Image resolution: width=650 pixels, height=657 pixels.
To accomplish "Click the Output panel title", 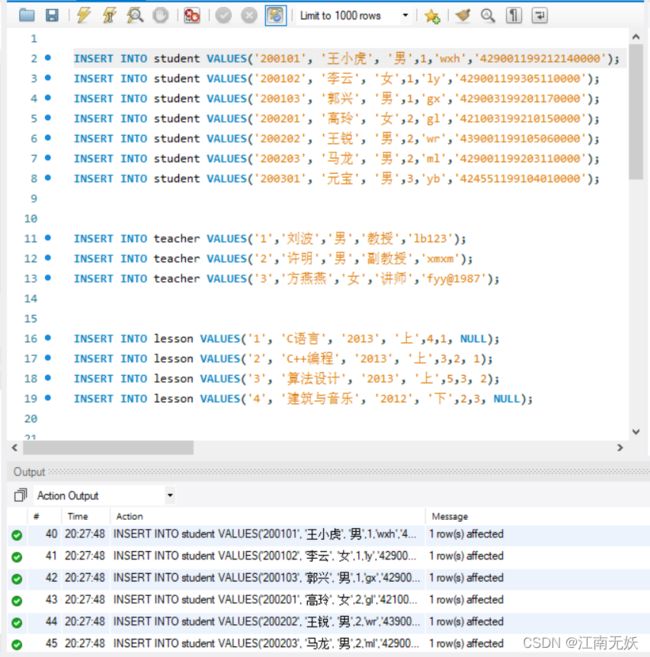I will tap(29, 472).
